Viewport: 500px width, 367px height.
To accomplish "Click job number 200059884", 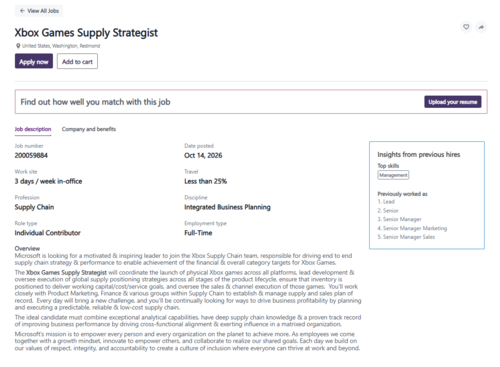I will tap(31, 155).
